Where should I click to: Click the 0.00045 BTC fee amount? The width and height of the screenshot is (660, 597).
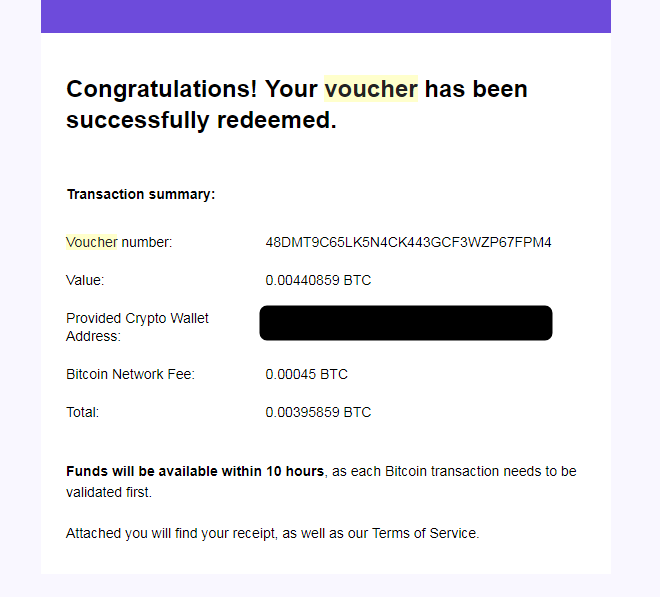306,374
